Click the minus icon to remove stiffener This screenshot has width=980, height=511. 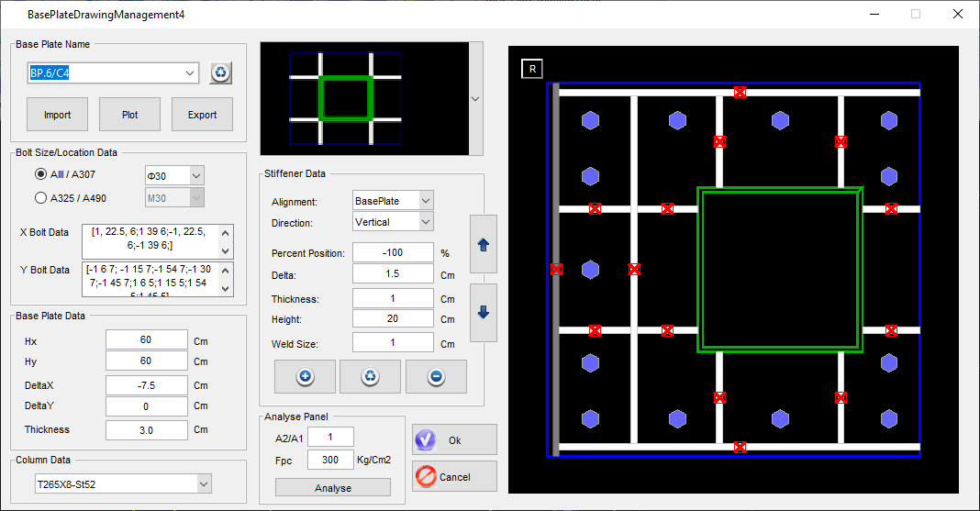click(436, 376)
